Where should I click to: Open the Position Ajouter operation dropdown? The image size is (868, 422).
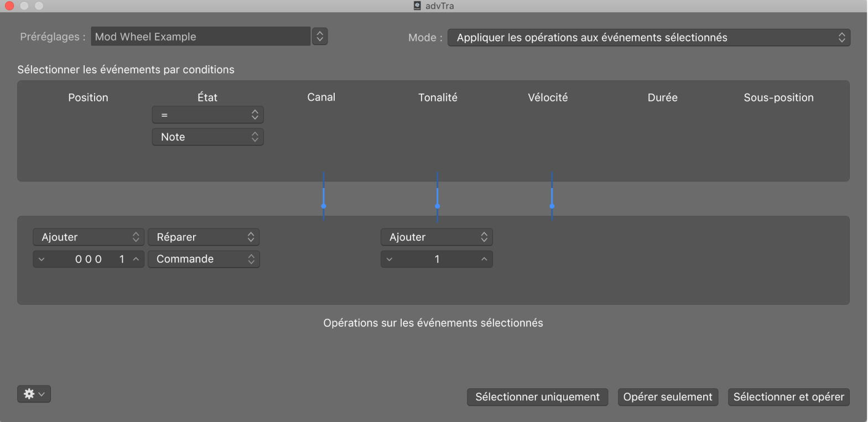(89, 237)
